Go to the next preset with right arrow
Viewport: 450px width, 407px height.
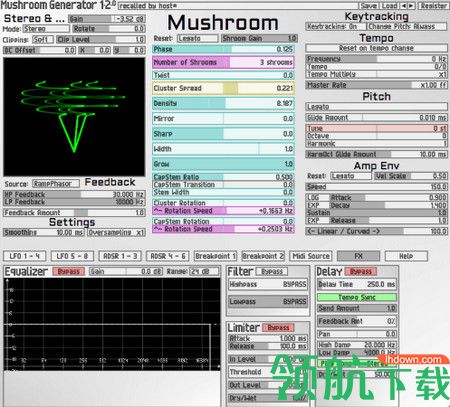[x=411, y=6]
